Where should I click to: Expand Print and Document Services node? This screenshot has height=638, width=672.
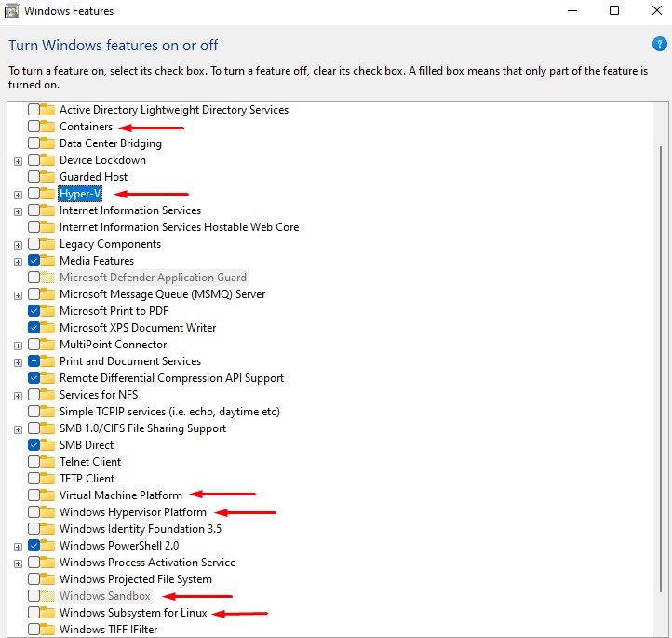(x=18, y=362)
